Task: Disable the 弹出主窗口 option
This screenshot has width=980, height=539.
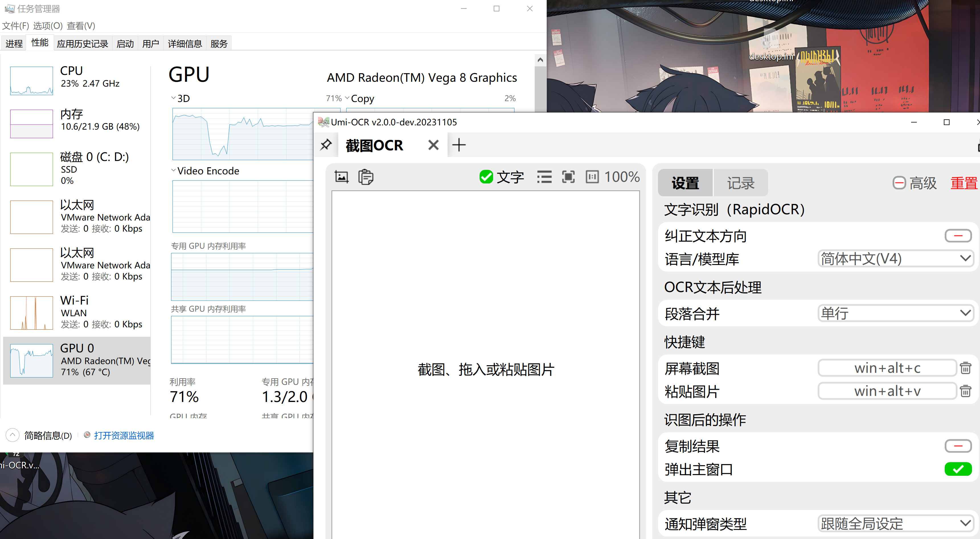Action: click(x=958, y=469)
